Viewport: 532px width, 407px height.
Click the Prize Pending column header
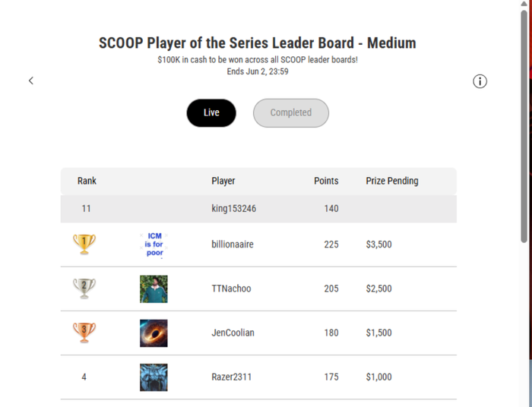392,181
